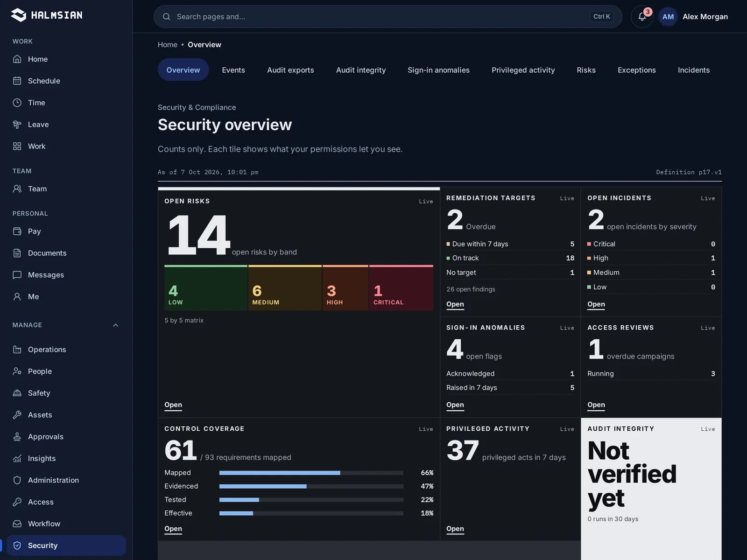Image resolution: width=747 pixels, height=560 pixels.
Task: Click the High risk band swatch
Action: coord(345,288)
